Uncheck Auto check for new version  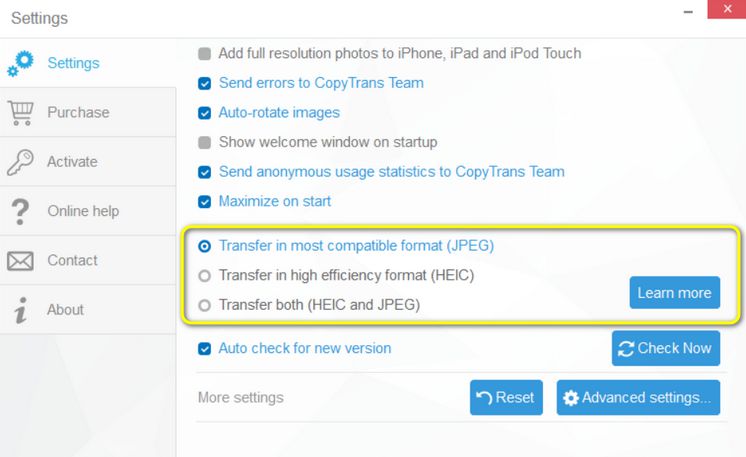point(205,349)
